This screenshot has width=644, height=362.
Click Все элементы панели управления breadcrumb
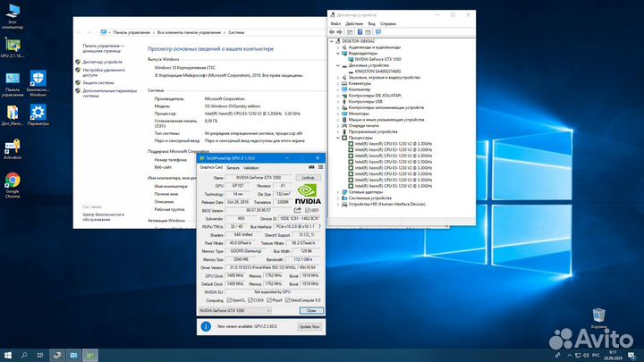(189, 32)
